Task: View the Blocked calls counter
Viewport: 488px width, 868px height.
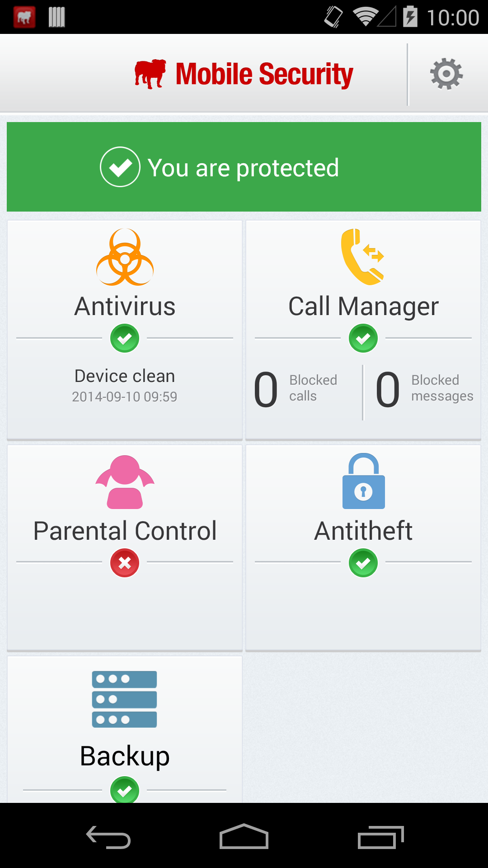Action: coord(296,389)
